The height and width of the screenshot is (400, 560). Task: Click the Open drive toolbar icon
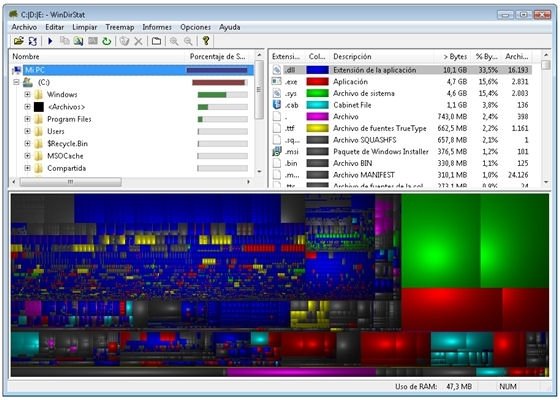pyautogui.click(x=19, y=41)
